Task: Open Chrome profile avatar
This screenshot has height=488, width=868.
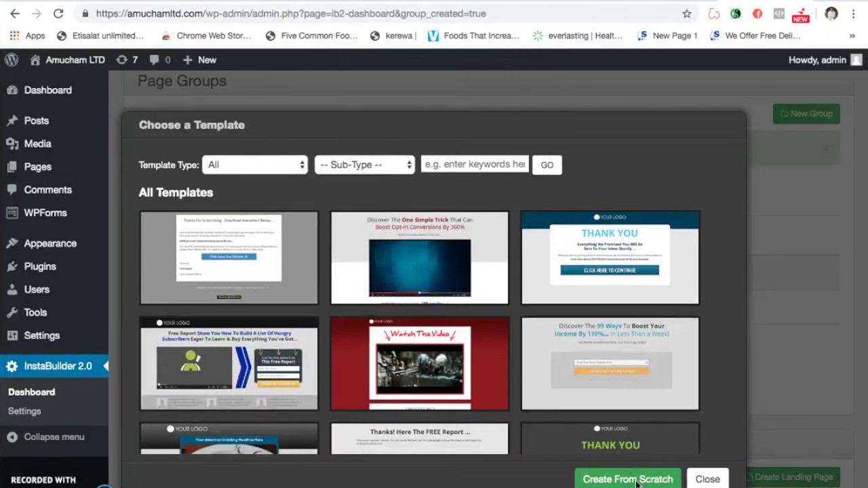Action: coord(831,14)
